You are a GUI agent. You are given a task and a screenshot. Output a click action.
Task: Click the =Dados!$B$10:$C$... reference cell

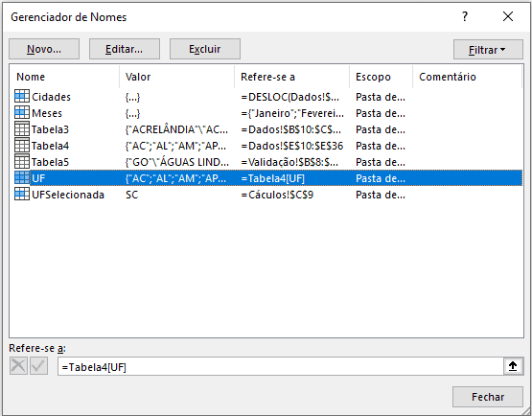(x=291, y=129)
